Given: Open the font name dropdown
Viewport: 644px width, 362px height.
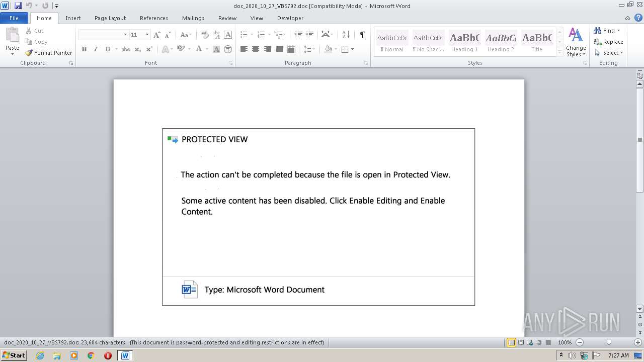Looking at the screenshot, I should [125, 35].
